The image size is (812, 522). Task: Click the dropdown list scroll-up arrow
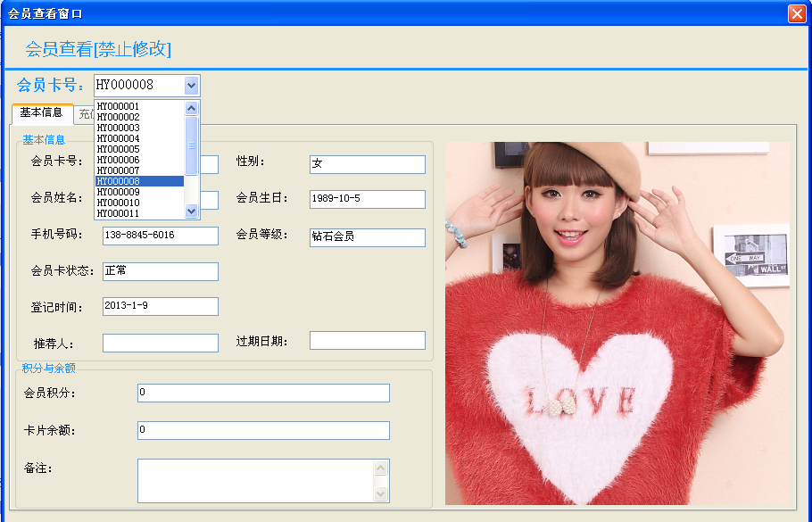(191, 108)
